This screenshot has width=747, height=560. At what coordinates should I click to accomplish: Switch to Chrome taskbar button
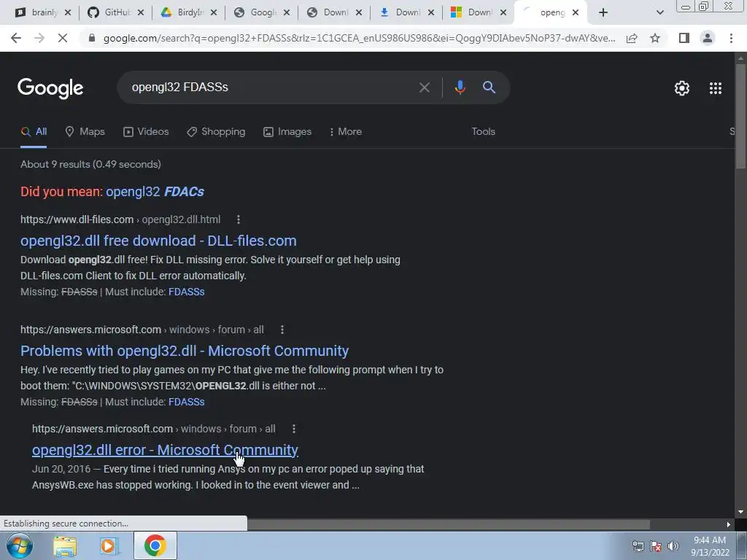(155, 545)
